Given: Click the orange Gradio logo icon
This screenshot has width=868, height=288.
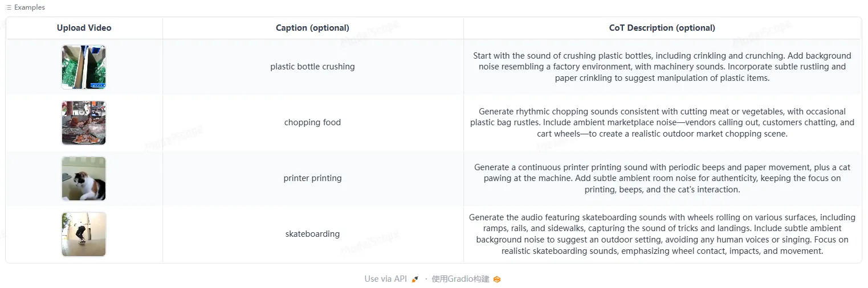Looking at the screenshot, I should 497,279.
